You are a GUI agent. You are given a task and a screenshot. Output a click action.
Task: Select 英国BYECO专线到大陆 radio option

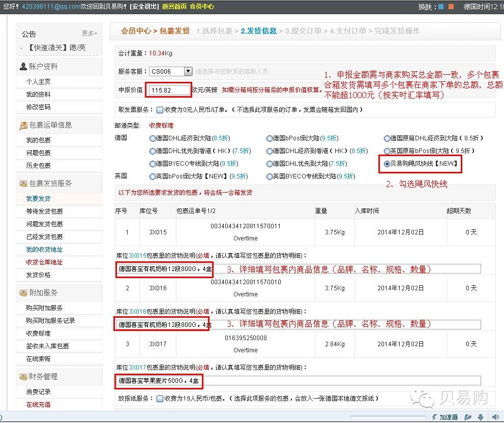coord(270,176)
